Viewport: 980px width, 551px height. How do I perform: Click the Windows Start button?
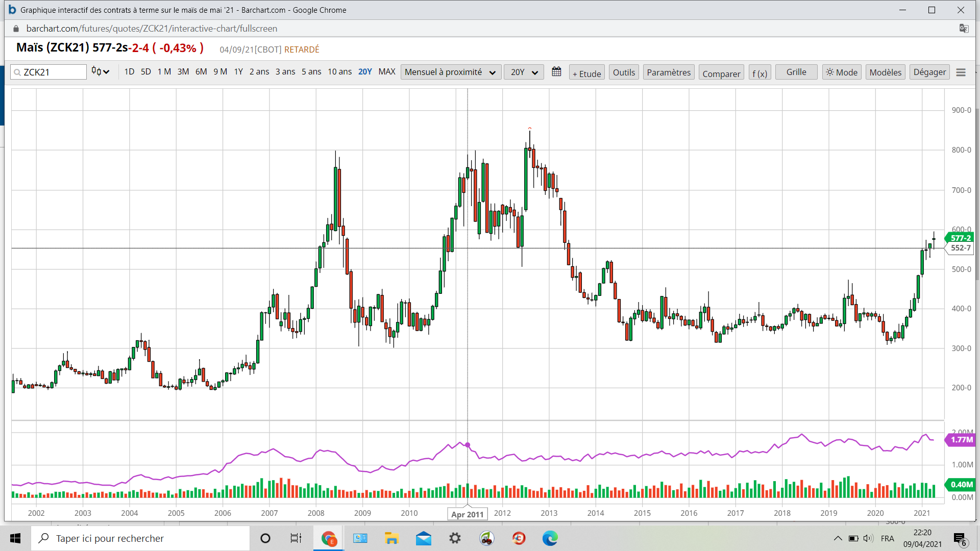pyautogui.click(x=15, y=538)
